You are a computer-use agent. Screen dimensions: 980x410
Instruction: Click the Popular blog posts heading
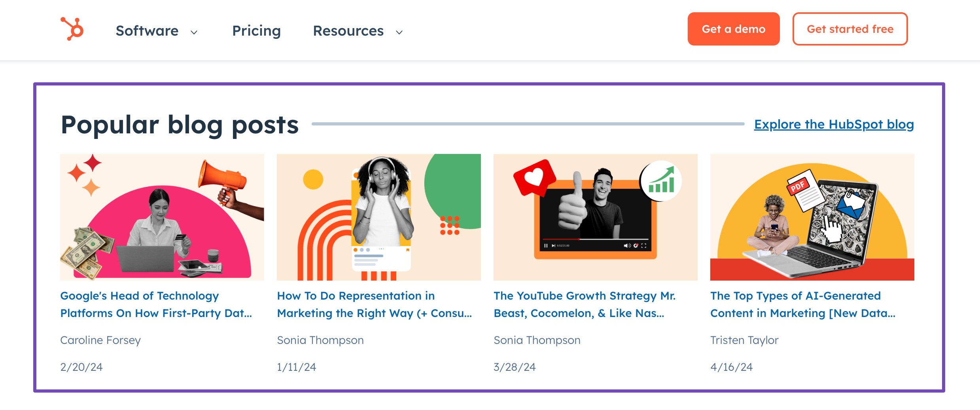point(180,125)
